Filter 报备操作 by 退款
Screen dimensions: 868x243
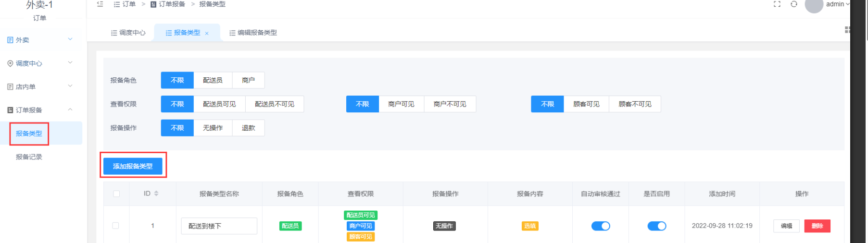(x=248, y=128)
